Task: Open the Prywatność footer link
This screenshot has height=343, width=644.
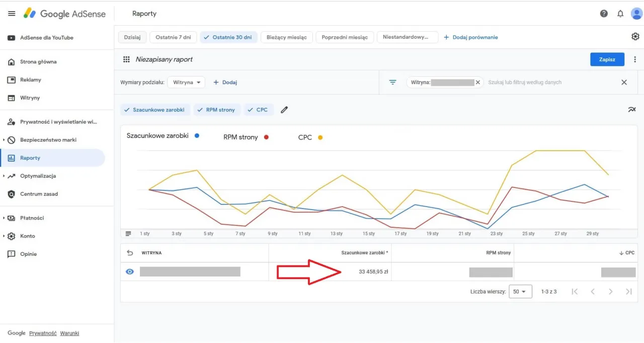Action: coord(43,333)
